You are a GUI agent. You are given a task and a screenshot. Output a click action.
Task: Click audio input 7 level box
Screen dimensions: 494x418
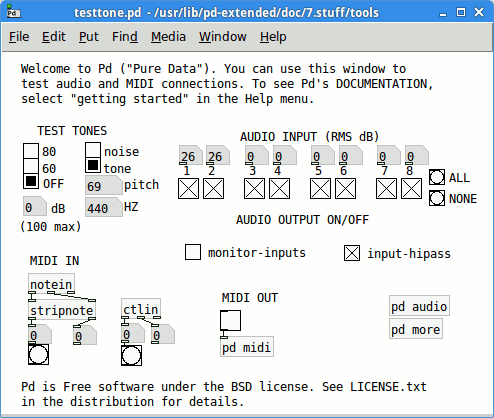coord(389,155)
